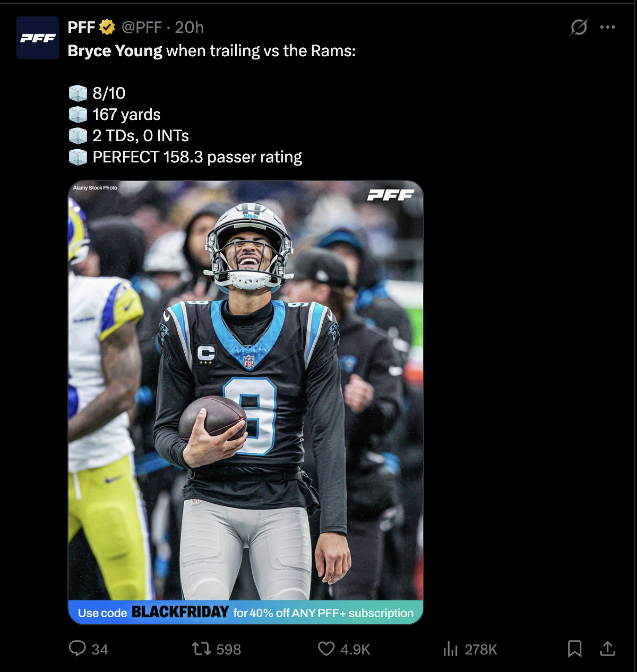637x672 pixels.
Task: Click the 598 reposts count
Action: coord(229,649)
